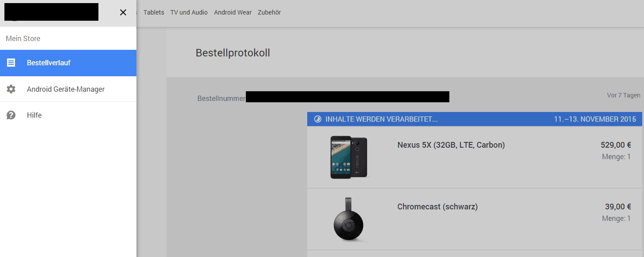Click the Bestellverlauf receipt icon
The image size is (644, 257).
coord(11,63)
